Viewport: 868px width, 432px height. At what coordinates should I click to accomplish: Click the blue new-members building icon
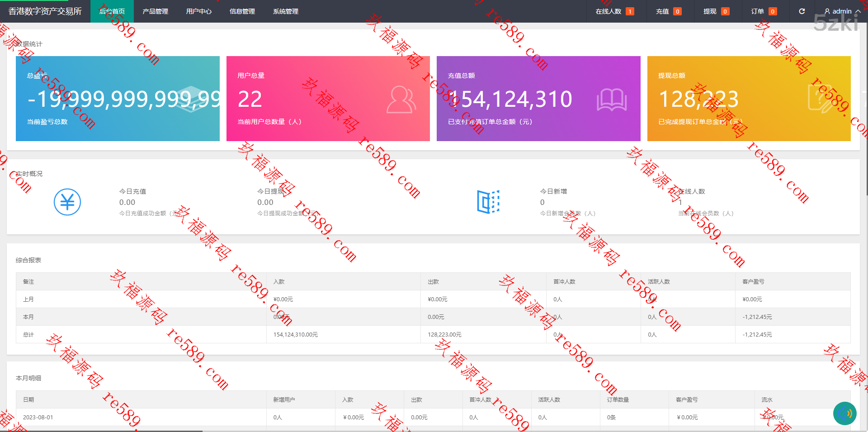point(488,202)
